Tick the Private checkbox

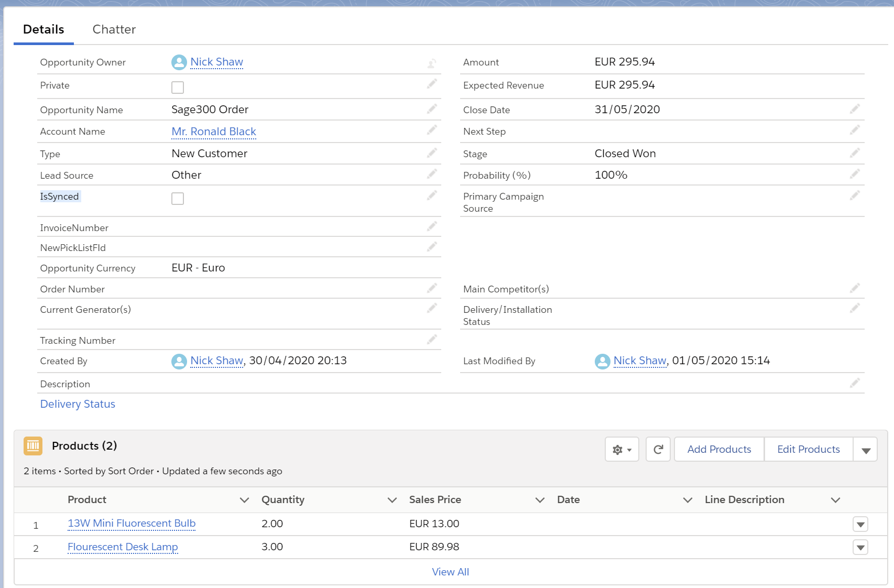178,87
